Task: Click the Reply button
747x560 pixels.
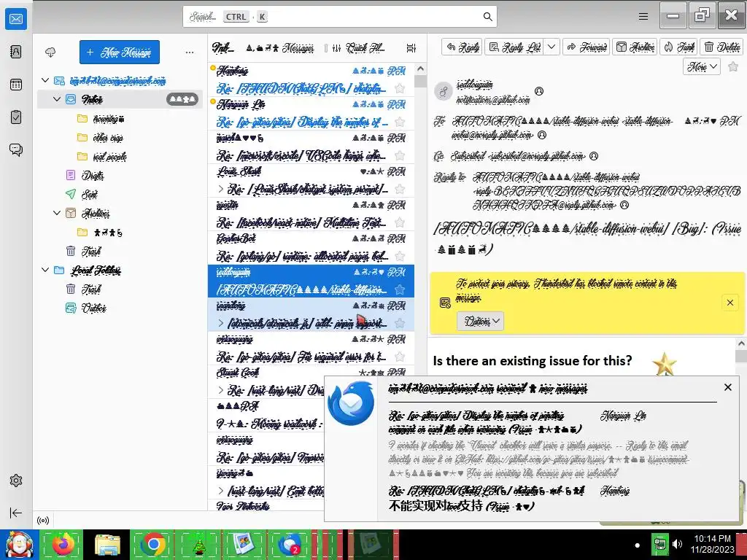Action: [x=462, y=47]
